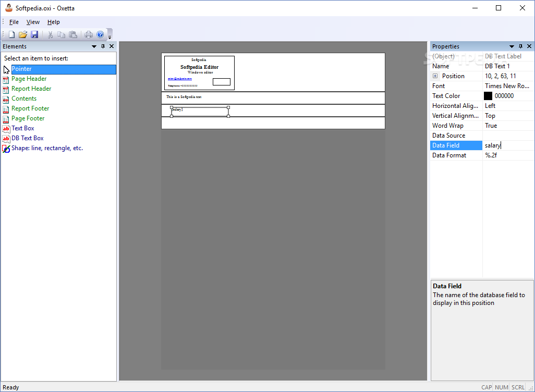
Task: Select the Text Box element
Action: (x=22, y=128)
